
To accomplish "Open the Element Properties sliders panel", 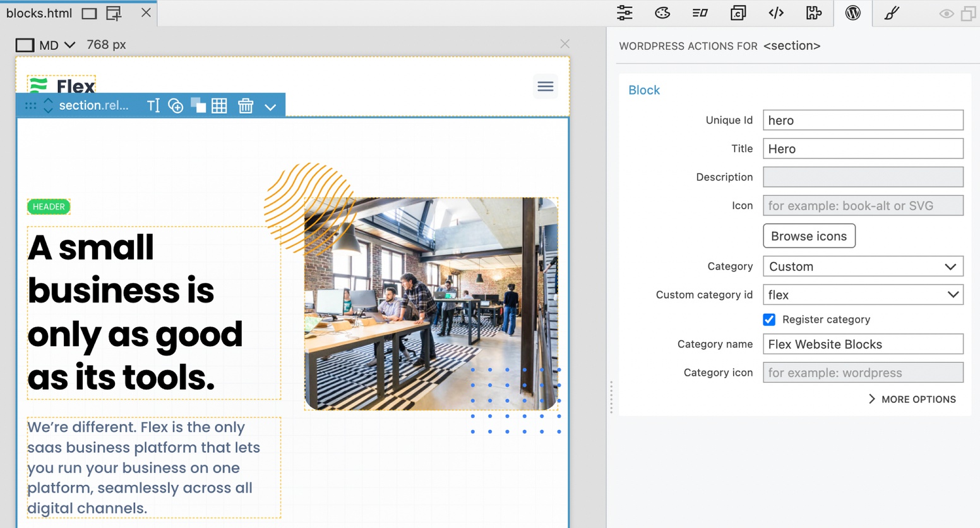I will (x=624, y=13).
